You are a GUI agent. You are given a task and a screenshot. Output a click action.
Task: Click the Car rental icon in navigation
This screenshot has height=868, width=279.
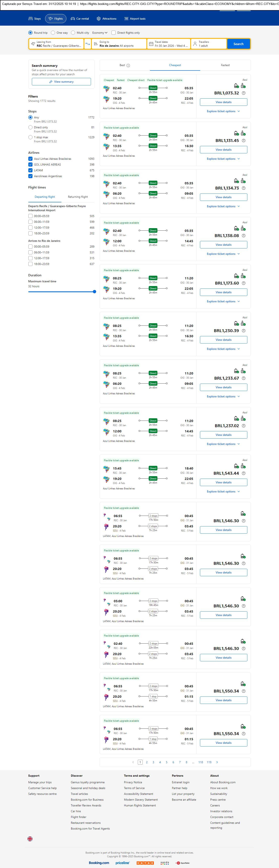(73, 19)
